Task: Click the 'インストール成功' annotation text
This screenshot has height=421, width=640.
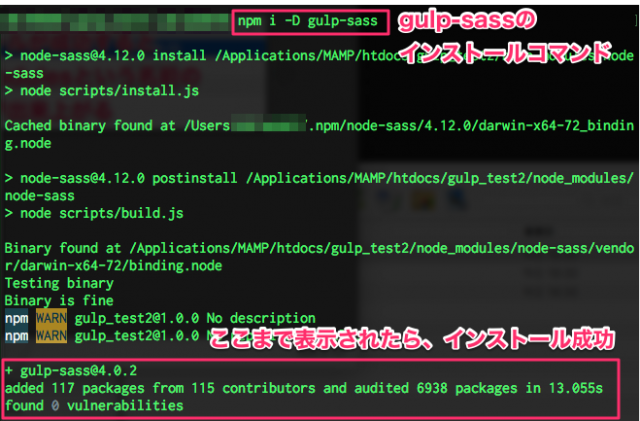Action: [529, 338]
